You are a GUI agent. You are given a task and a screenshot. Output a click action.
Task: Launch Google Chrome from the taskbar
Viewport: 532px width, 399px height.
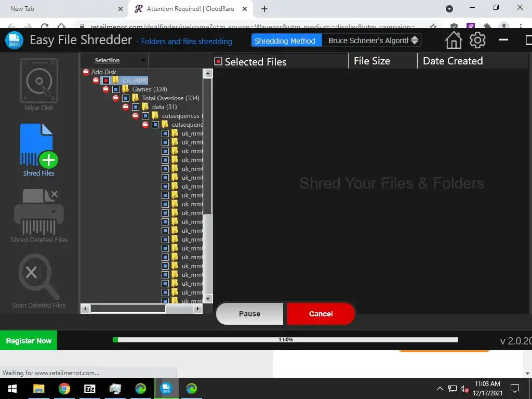64,389
